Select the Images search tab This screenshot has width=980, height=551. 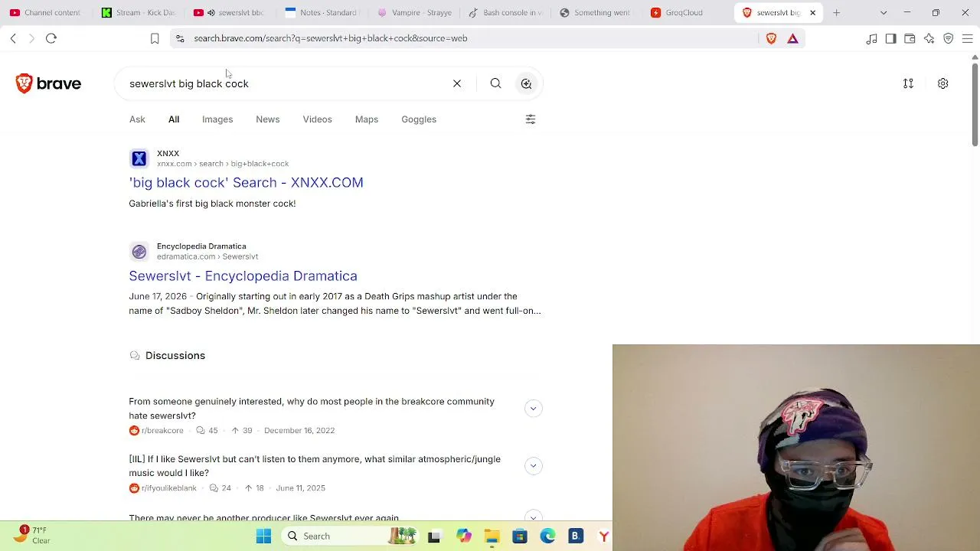pos(217,119)
